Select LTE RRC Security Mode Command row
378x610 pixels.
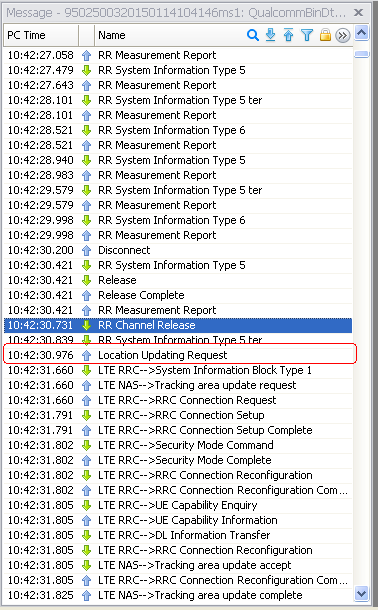(178, 445)
